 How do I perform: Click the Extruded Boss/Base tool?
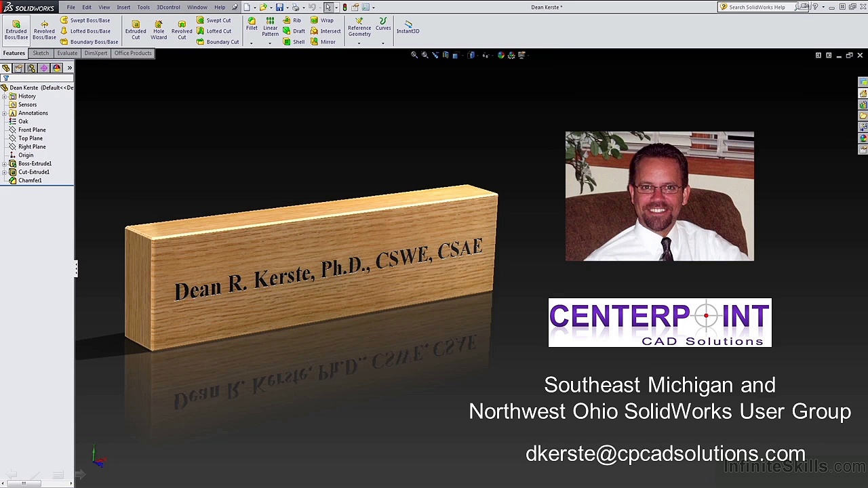tap(16, 30)
